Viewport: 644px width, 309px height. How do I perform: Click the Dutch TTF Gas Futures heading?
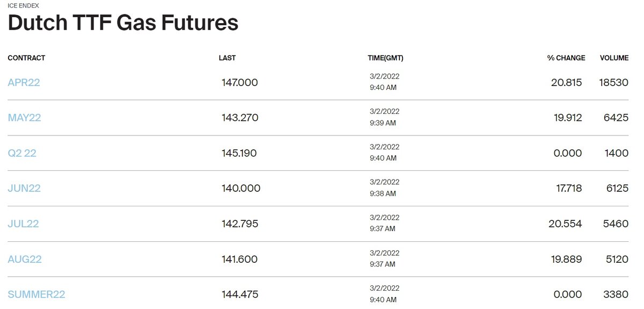[123, 24]
